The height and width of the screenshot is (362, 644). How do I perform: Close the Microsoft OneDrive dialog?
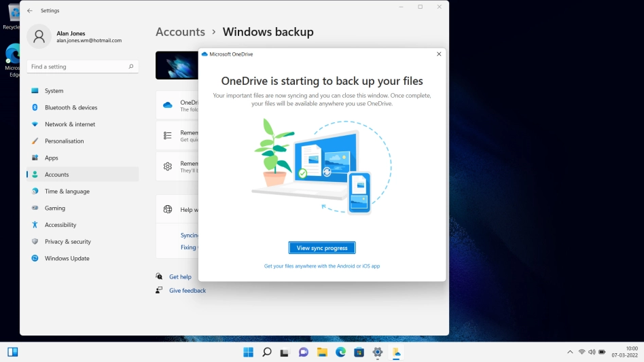tap(438, 54)
